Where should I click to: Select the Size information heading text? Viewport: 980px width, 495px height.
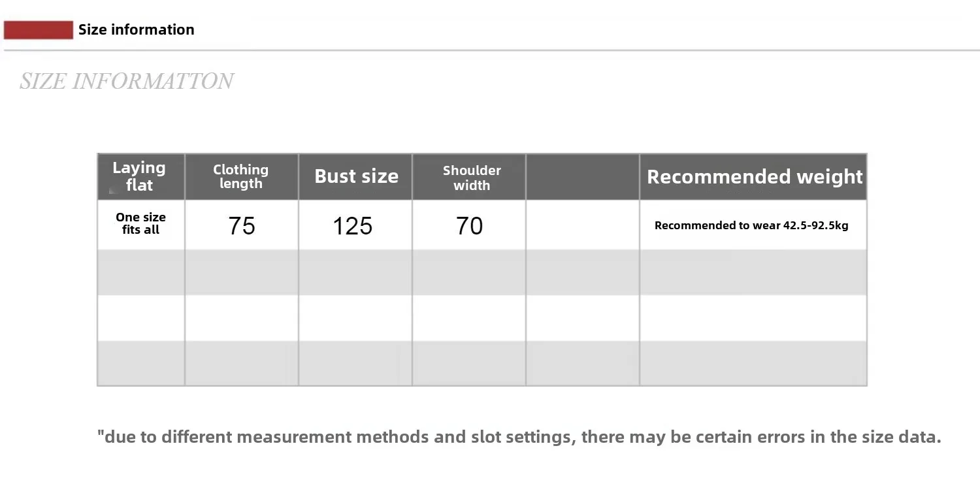coord(136,29)
